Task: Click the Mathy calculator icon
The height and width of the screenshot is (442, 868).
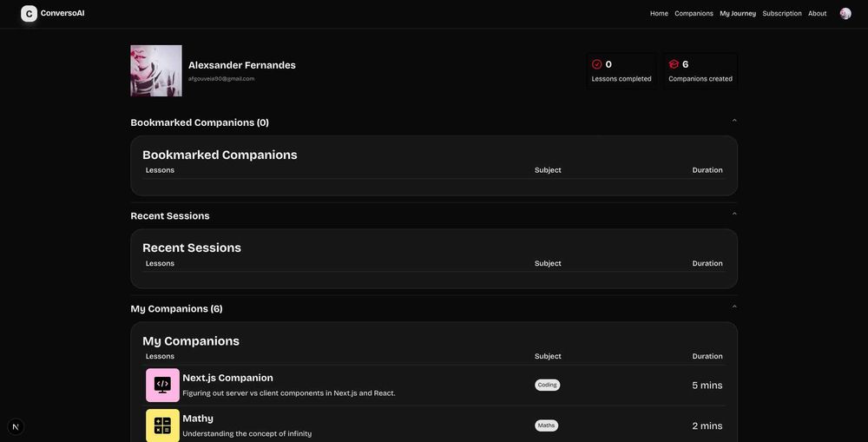Action: (x=162, y=426)
